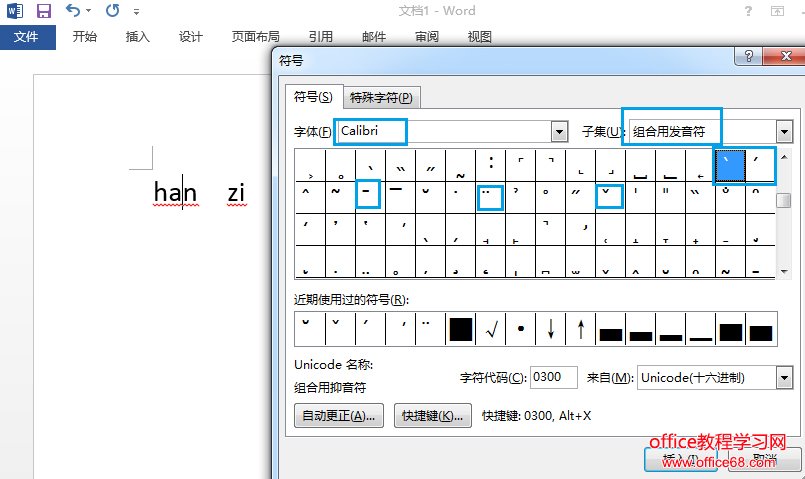Switch to the 邮件 ribbon tab

click(374, 36)
